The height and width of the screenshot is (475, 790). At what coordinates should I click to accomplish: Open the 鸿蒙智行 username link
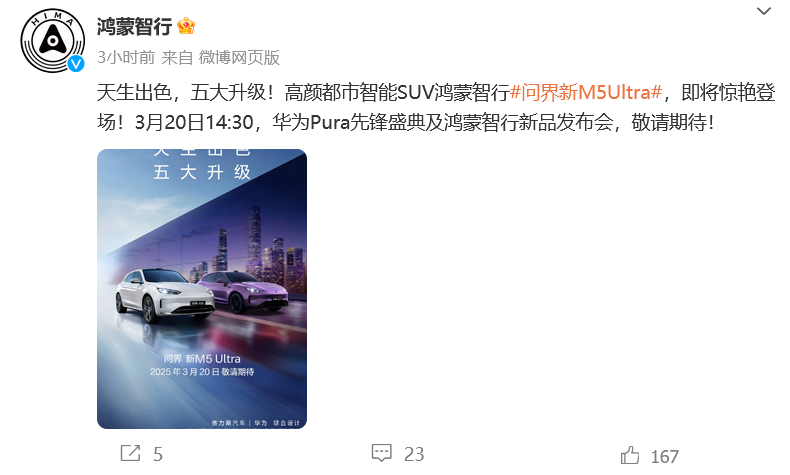pyautogui.click(x=134, y=26)
